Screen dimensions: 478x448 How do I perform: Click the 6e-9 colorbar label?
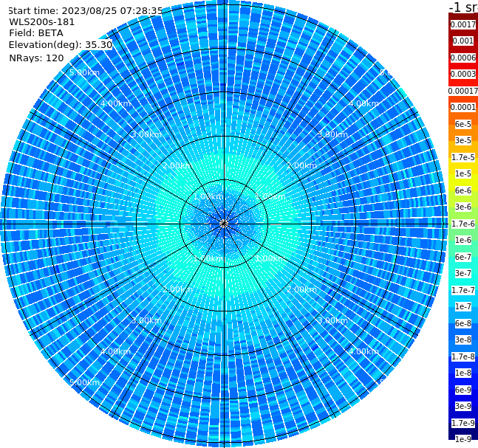point(463,390)
